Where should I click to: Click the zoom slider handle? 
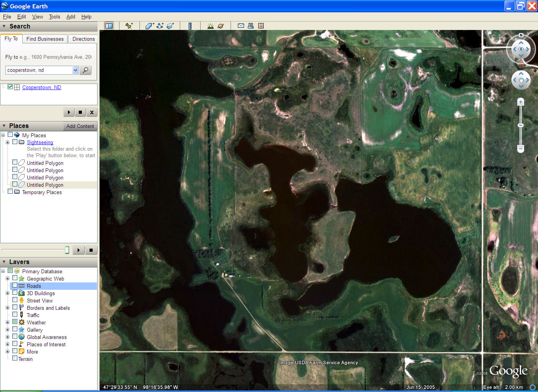pyautogui.click(x=521, y=125)
